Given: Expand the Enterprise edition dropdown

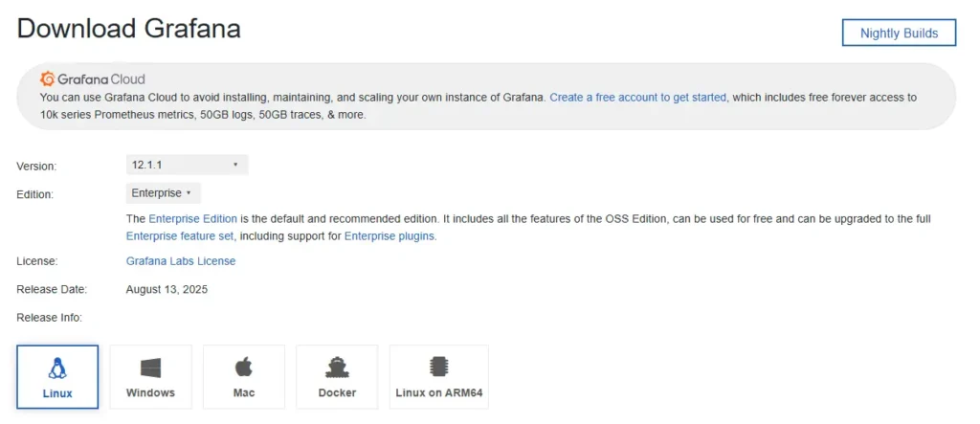Looking at the screenshot, I should coord(163,193).
